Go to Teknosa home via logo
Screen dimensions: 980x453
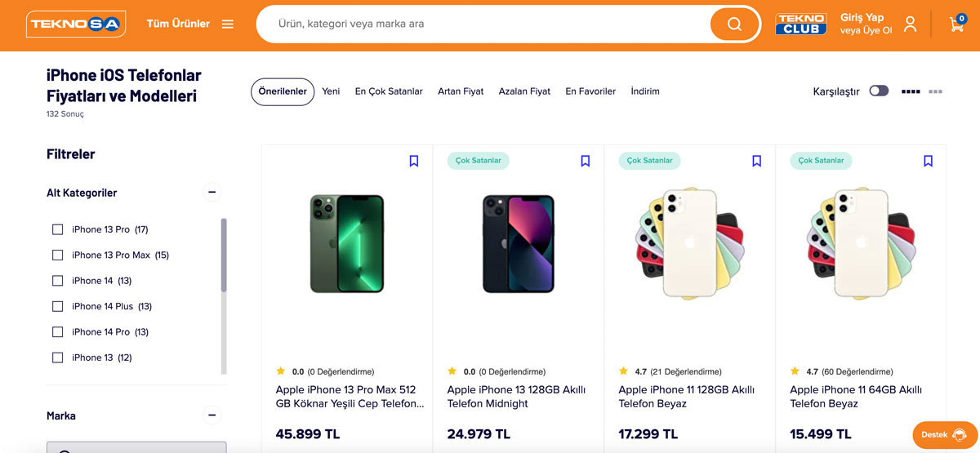point(75,24)
